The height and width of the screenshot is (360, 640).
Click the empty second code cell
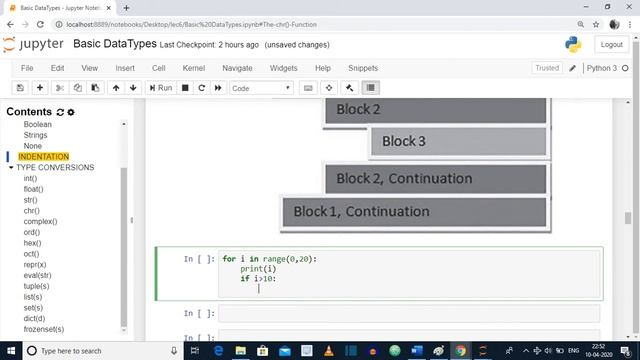coord(409,313)
